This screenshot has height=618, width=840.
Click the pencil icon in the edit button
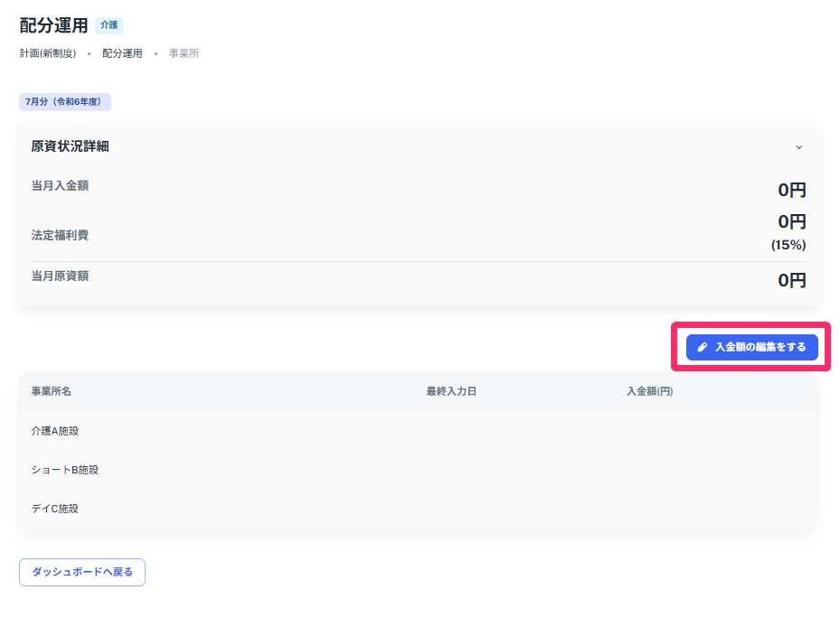pos(703,347)
